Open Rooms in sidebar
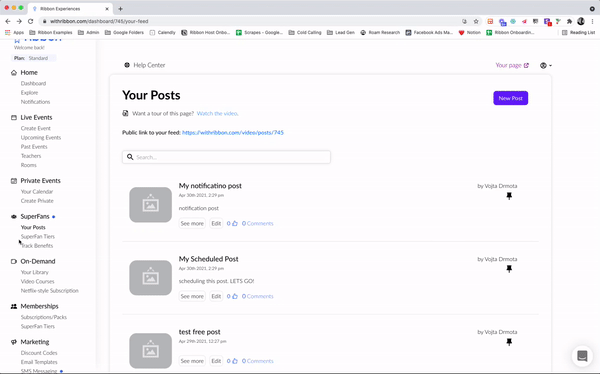 (29, 165)
